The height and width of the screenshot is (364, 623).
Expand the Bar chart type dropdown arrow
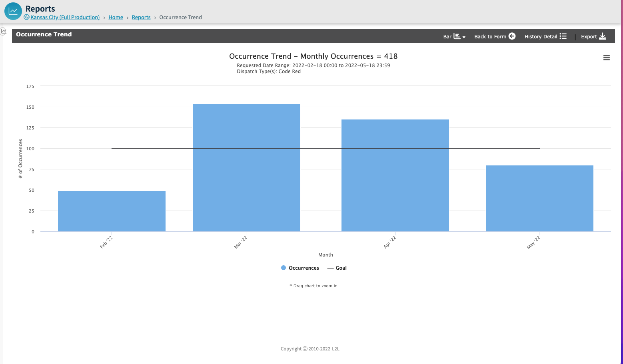(464, 37)
